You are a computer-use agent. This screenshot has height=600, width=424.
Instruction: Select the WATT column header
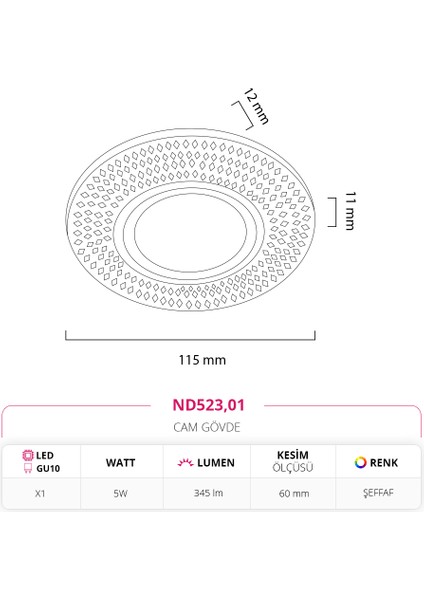pyautogui.click(x=121, y=463)
